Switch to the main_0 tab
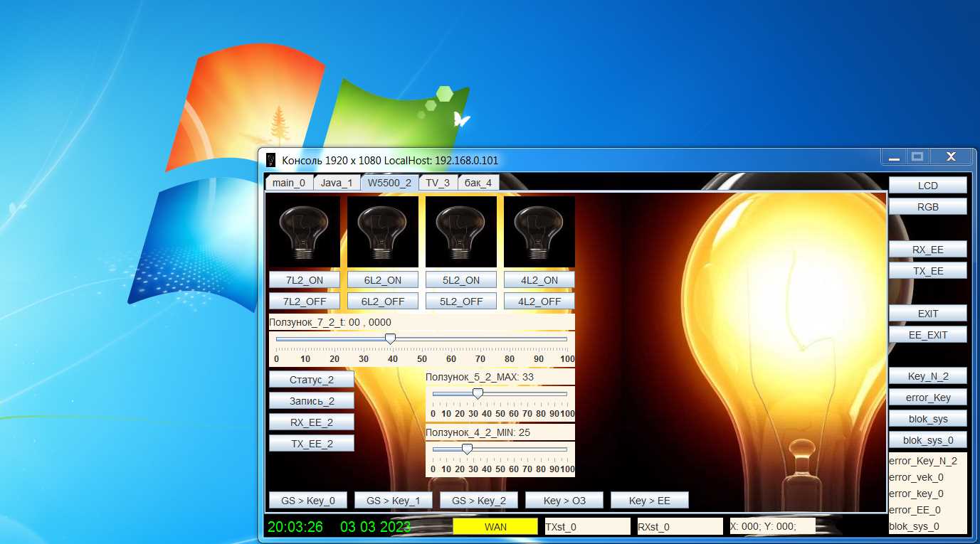 (x=288, y=183)
